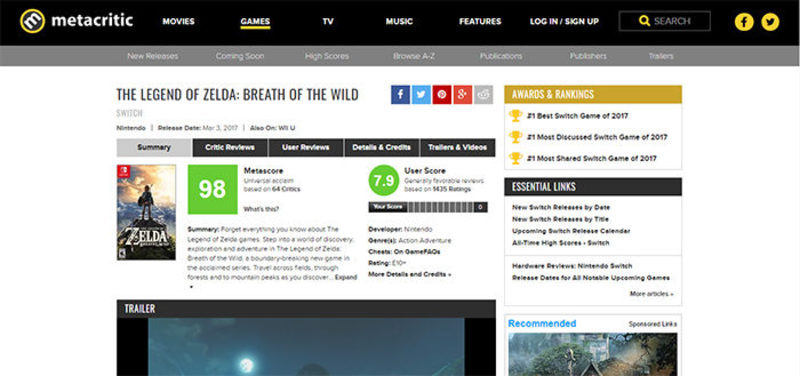Share game on Reddit
Screen dimensions: 800x376
click(x=484, y=94)
